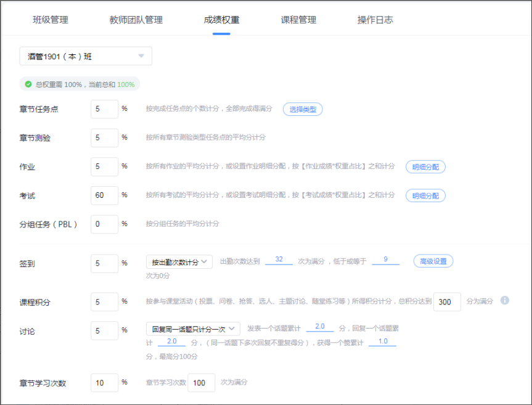Click the attendance full-score value 32

[279, 260]
